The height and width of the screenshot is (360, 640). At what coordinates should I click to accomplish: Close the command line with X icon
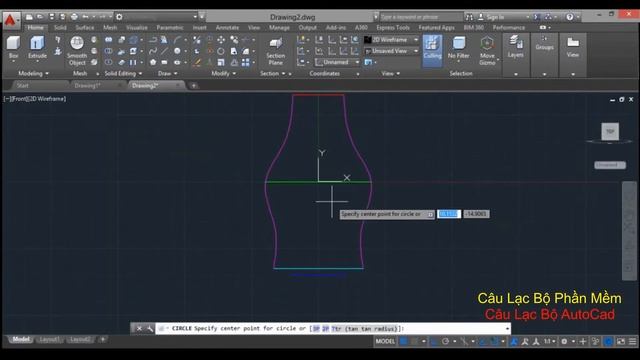point(139,329)
